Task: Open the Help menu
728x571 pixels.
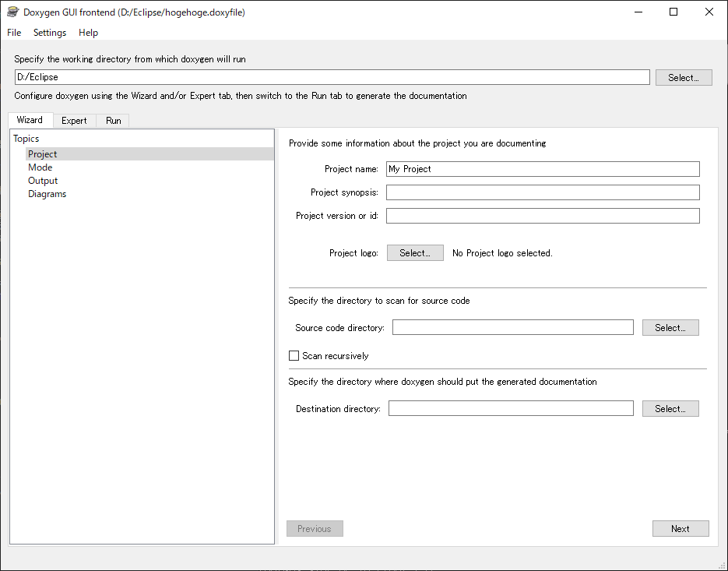Action: click(88, 33)
